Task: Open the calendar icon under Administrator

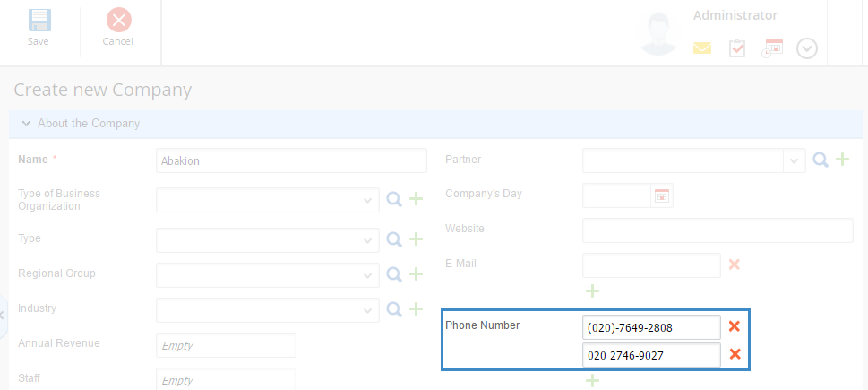Action: pyautogui.click(x=772, y=48)
